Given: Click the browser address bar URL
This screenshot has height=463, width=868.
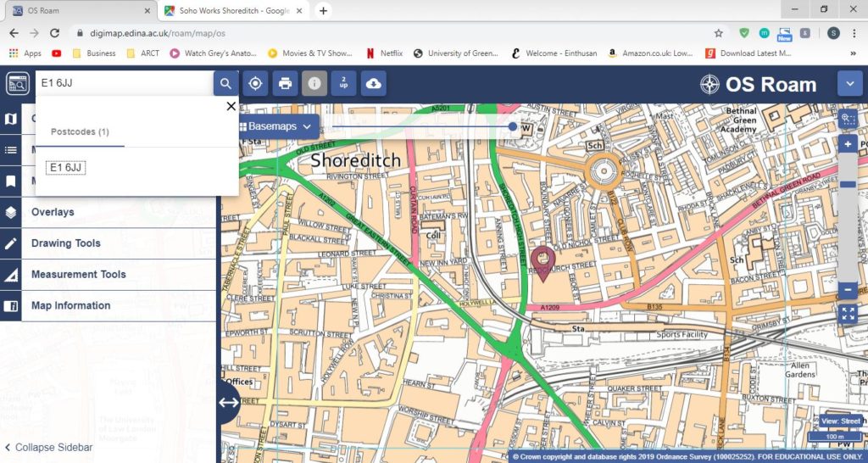Looking at the screenshot, I should click(158, 33).
